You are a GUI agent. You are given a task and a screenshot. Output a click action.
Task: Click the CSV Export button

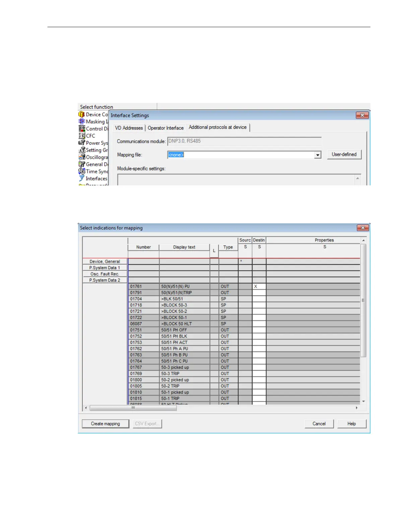coord(147,424)
